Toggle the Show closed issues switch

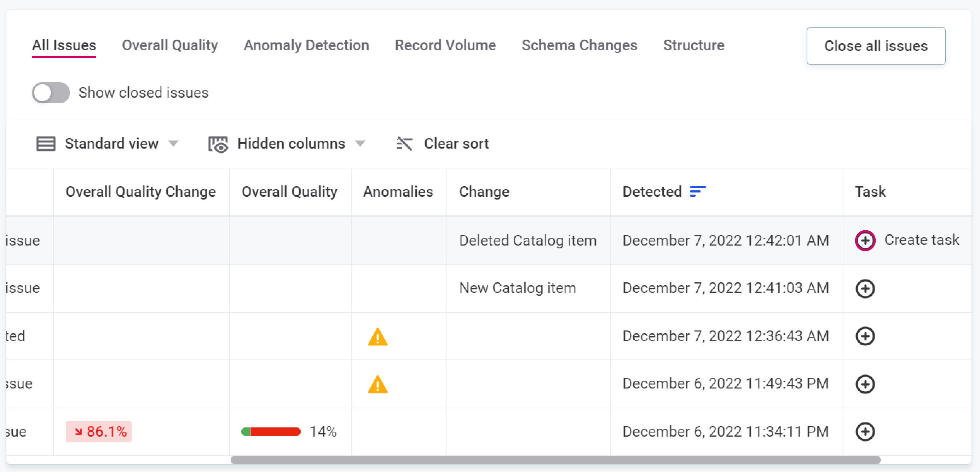(x=51, y=93)
